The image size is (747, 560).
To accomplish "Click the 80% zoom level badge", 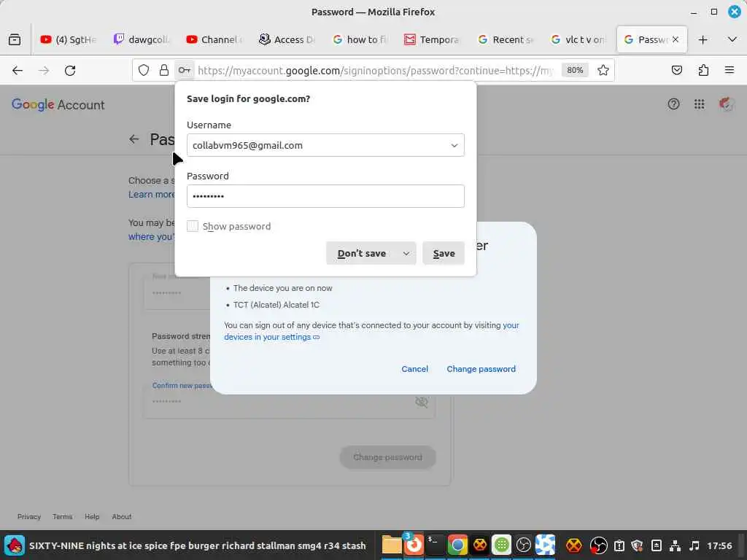I will [x=575, y=71].
